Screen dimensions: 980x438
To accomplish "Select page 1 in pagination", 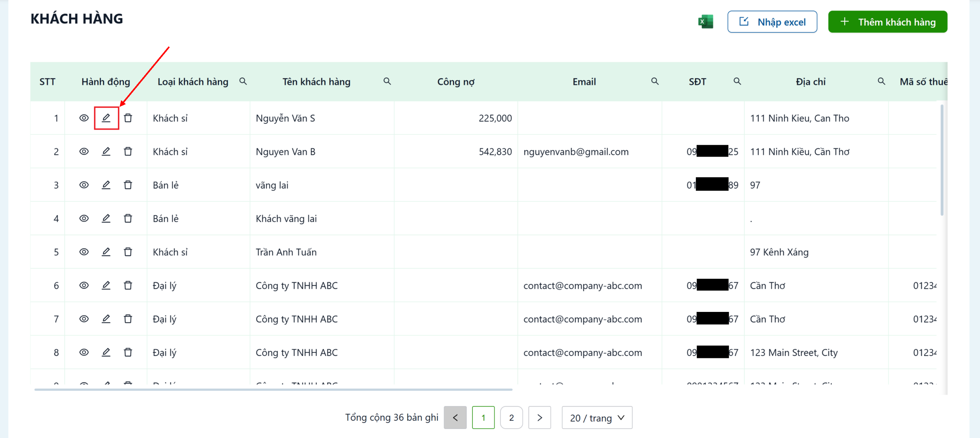I will pos(483,418).
